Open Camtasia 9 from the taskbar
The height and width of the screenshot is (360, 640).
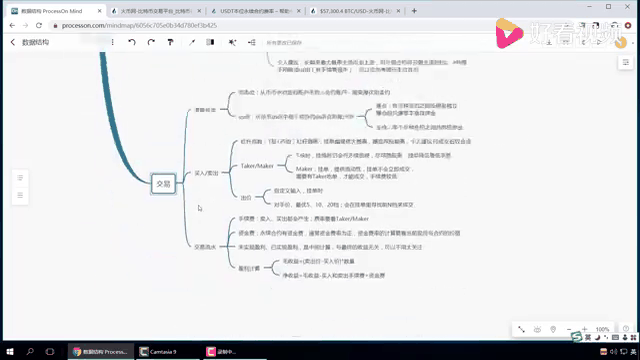158,351
